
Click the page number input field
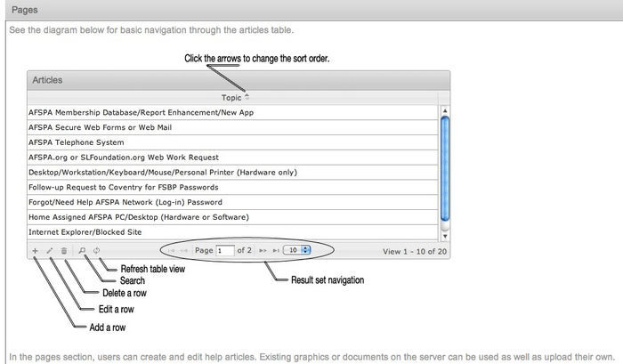(224, 251)
